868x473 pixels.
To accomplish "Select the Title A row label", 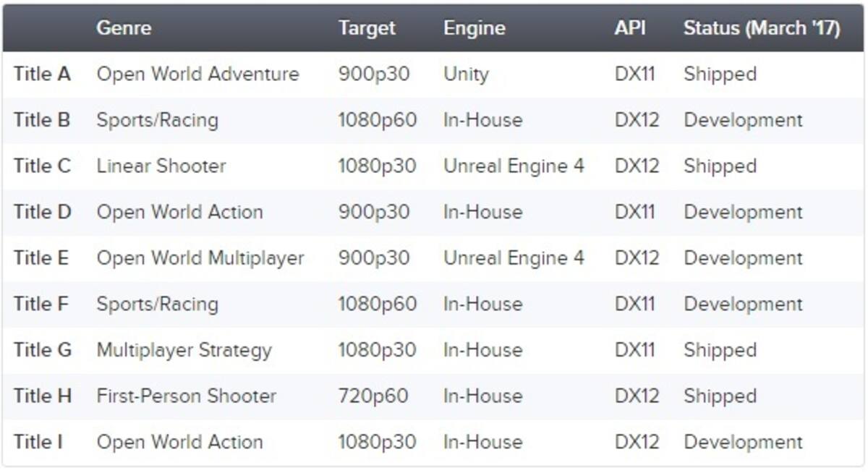I will (42, 74).
